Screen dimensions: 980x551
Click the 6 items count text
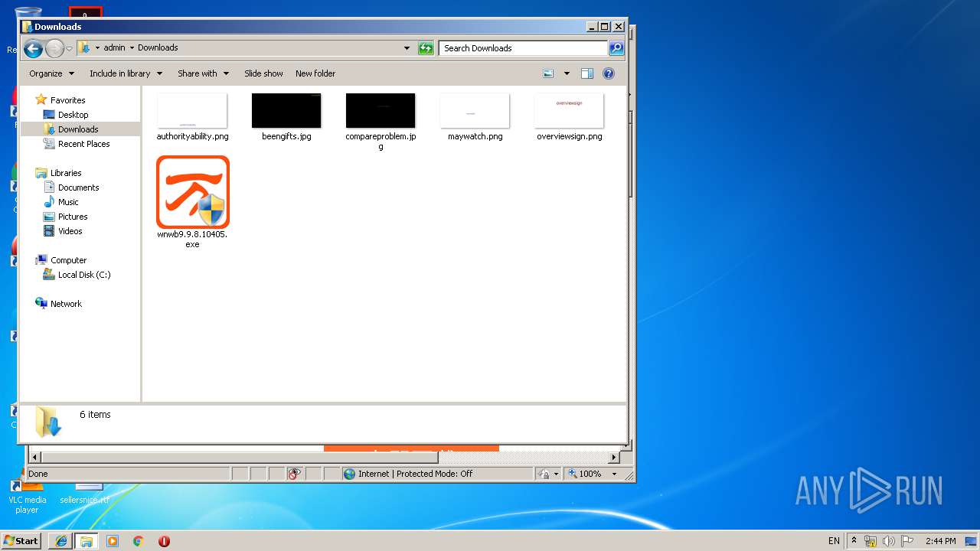tap(95, 414)
